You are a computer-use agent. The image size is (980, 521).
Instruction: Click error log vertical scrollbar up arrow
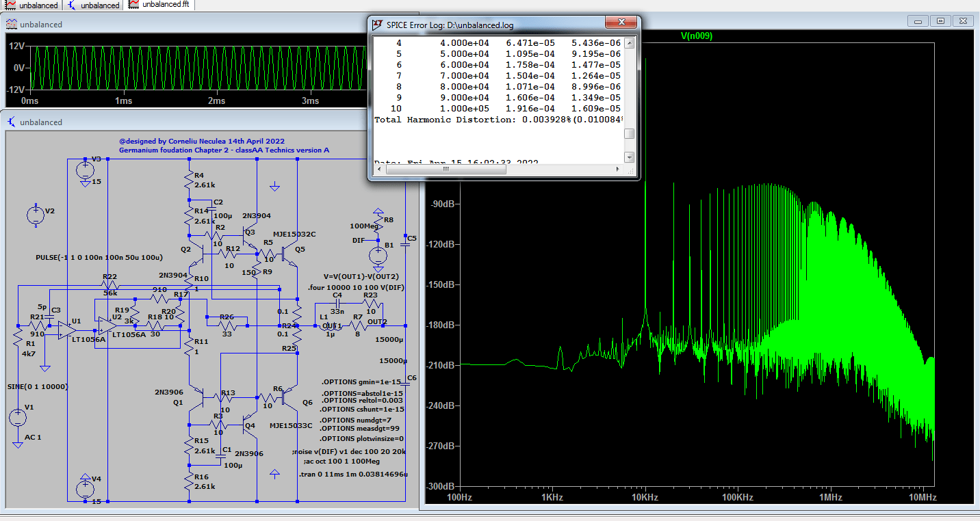pyautogui.click(x=630, y=43)
